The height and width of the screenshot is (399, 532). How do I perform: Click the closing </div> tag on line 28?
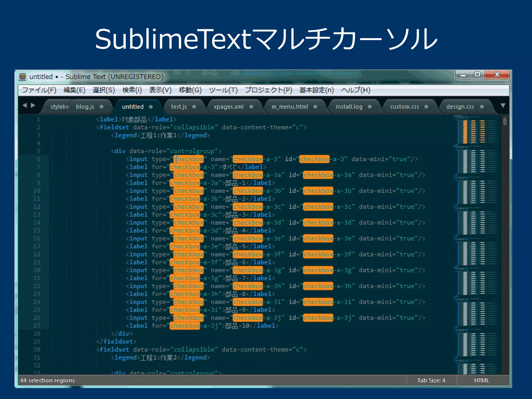pyautogui.click(x=122, y=334)
